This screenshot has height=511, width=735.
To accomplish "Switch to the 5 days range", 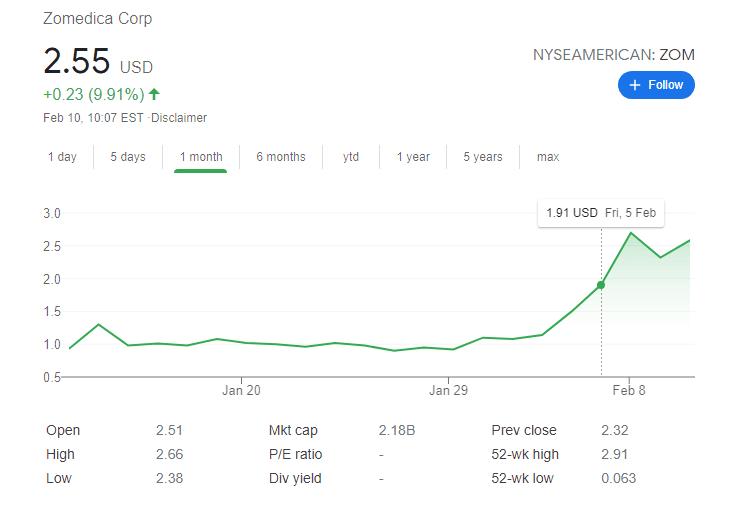I will coord(128,157).
